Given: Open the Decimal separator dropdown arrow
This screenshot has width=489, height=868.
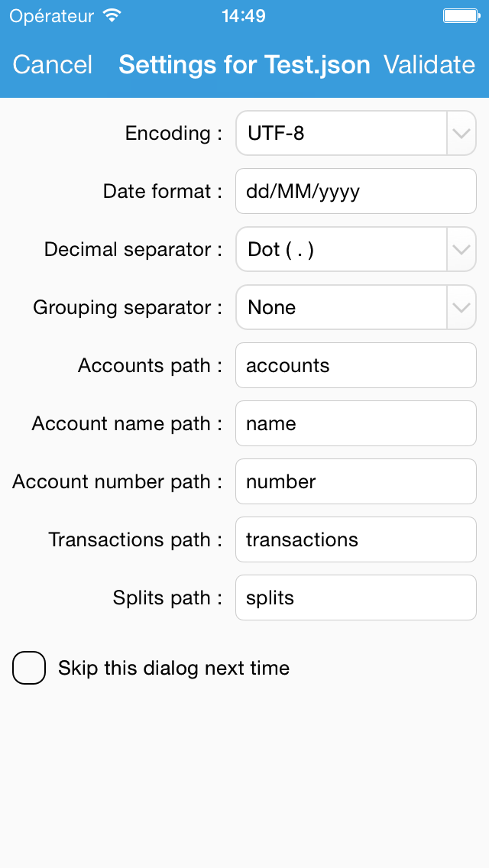Looking at the screenshot, I should pos(461,249).
